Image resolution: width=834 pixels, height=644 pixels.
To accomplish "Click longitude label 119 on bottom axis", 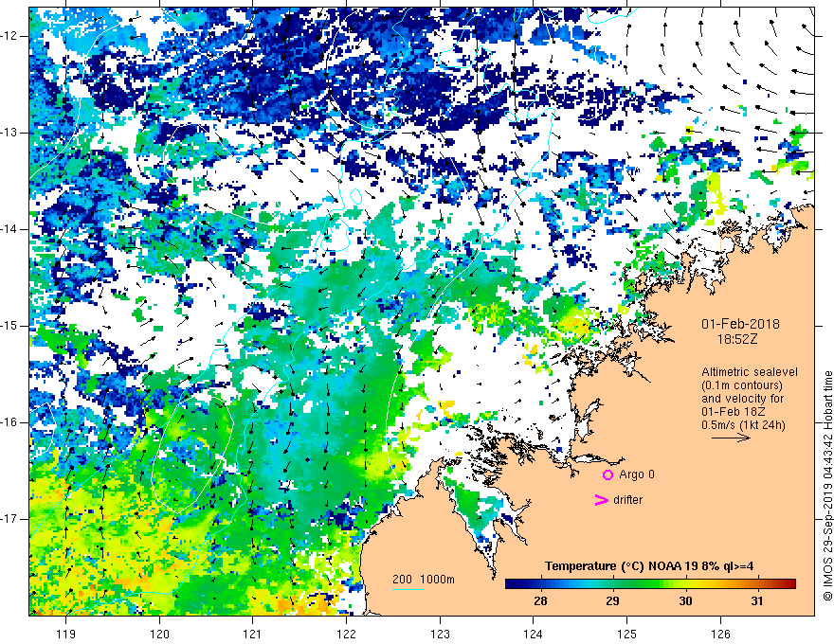I will pyautogui.click(x=66, y=634).
